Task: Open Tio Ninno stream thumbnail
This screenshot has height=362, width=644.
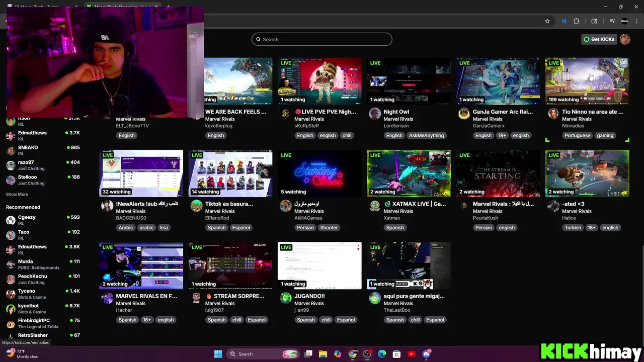Action: pos(587,81)
